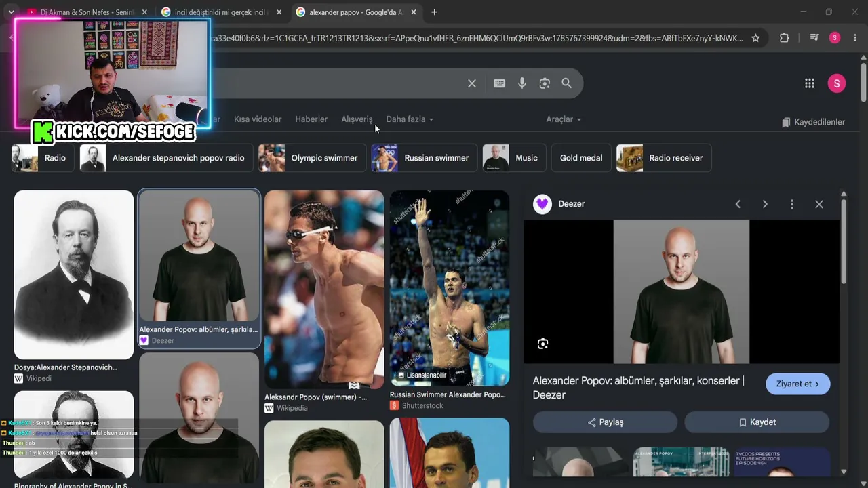Open the on-screen keyboard input tool

499,83
